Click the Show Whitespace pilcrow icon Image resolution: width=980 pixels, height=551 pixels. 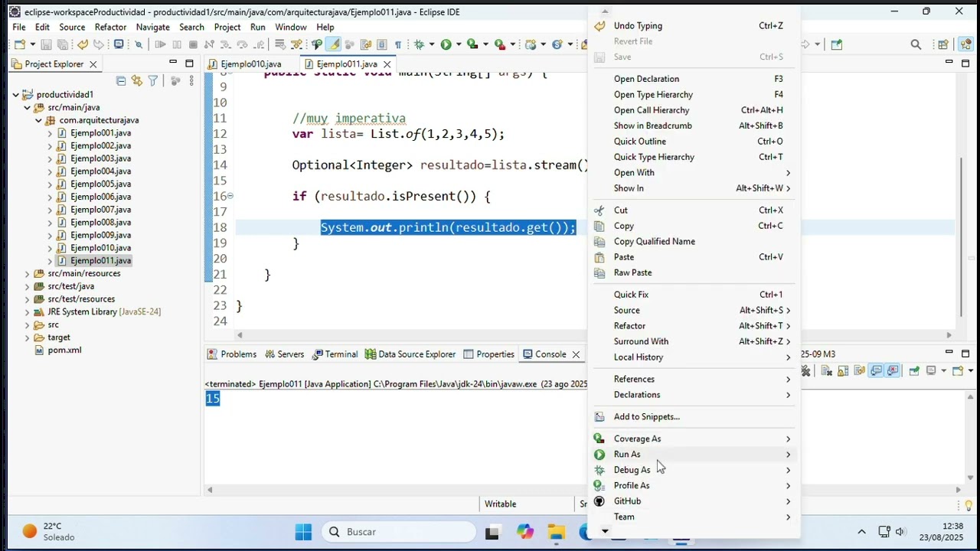tap(397, 44)
